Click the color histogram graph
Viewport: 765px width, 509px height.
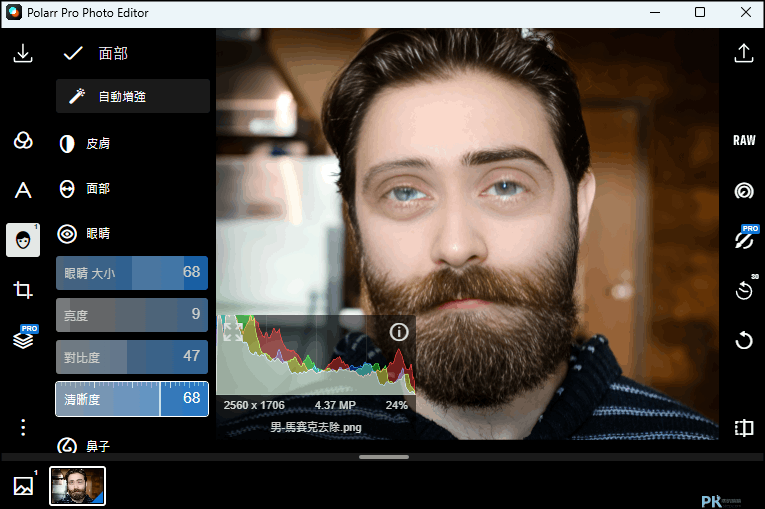316,355
